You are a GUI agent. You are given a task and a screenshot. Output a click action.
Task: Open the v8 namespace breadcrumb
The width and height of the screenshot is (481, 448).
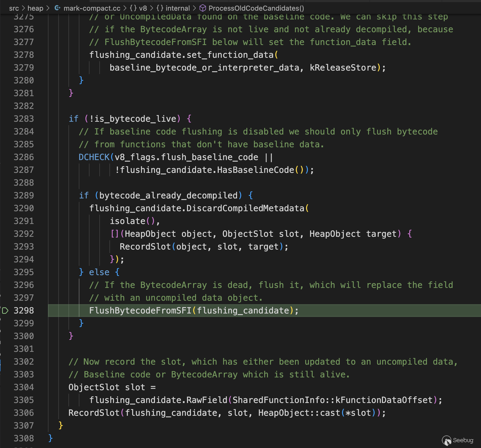point(143,8)
